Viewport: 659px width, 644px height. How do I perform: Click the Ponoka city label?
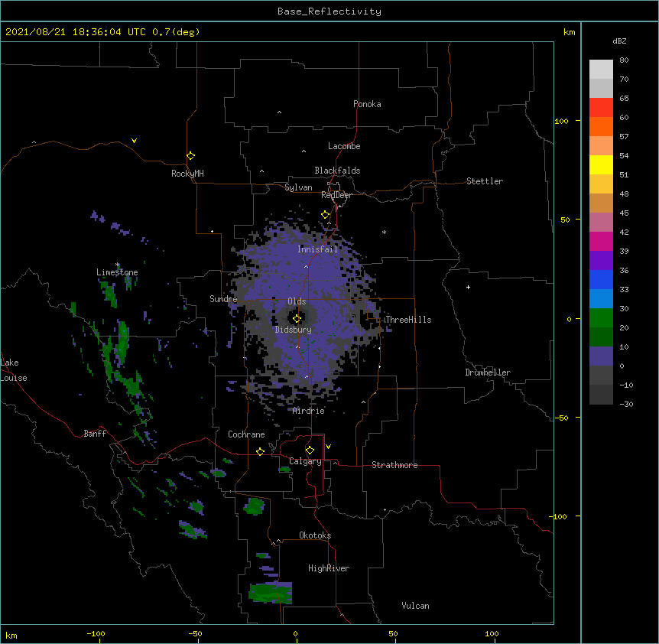tap(367, 104)
